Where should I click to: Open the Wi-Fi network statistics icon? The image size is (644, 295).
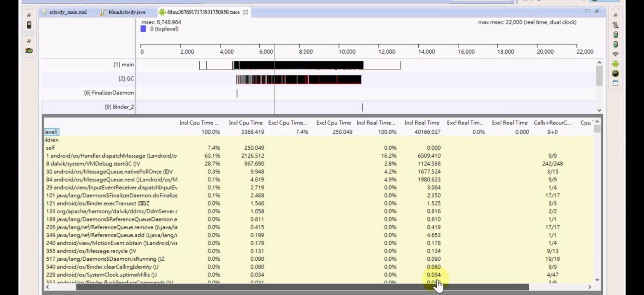(616, 54)
